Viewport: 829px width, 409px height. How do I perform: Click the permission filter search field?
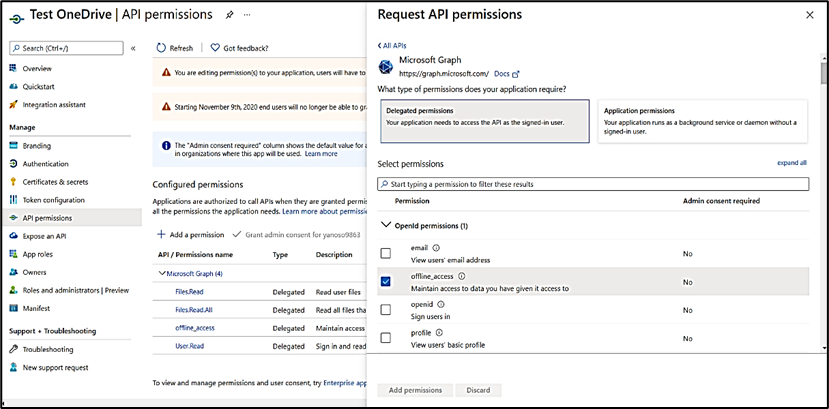tap(593, 184)
